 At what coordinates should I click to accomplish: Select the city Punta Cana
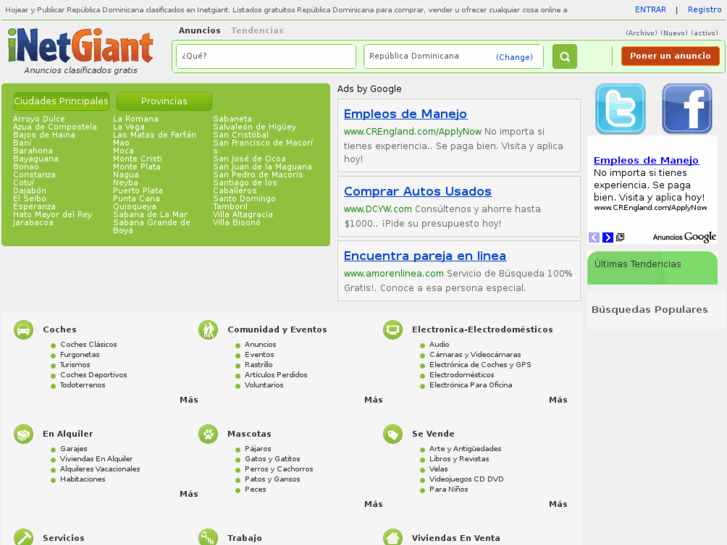click(136, 199)
